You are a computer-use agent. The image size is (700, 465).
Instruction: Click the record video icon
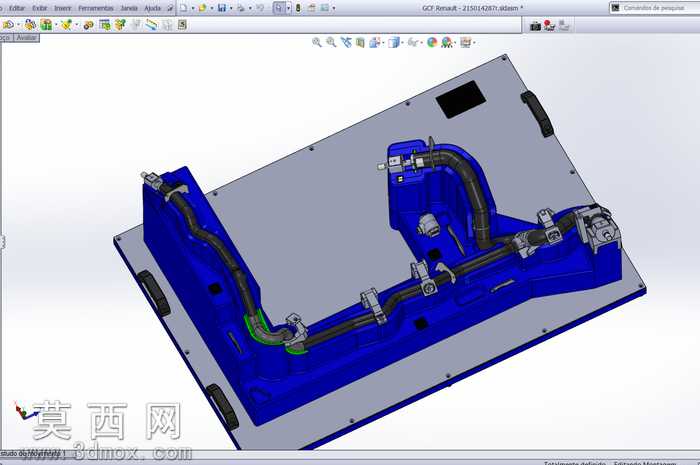[549, 25]
